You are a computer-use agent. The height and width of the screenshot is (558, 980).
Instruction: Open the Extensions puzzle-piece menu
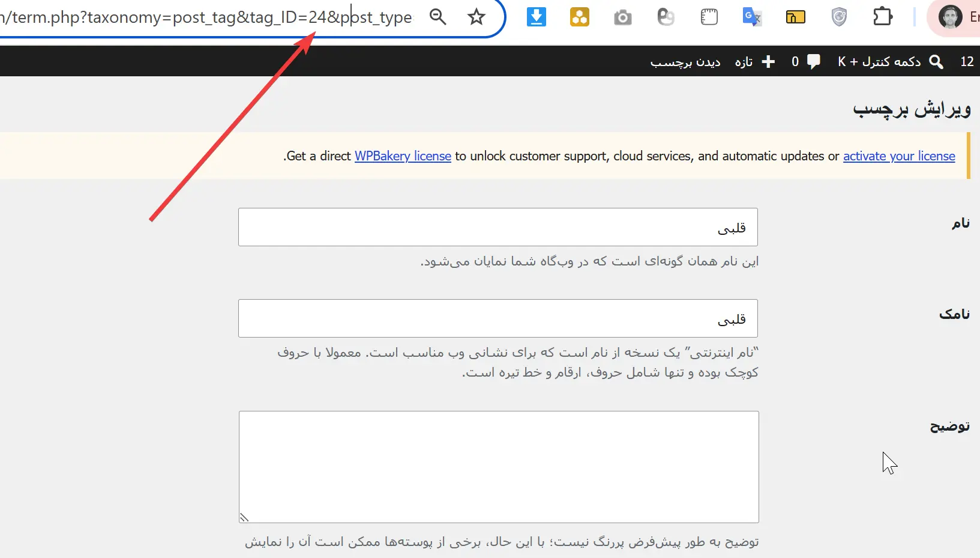coord(882,17)
